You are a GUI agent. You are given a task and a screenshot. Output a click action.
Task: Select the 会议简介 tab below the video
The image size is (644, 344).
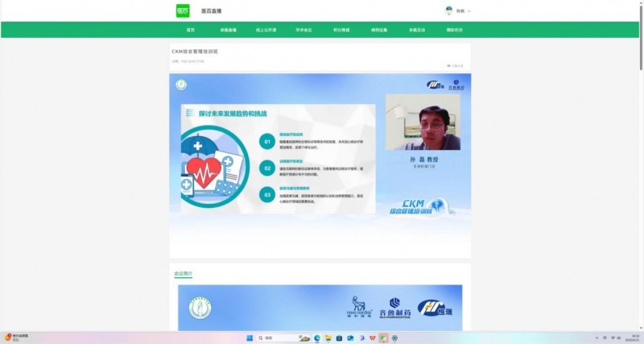[x=184, y=274]
